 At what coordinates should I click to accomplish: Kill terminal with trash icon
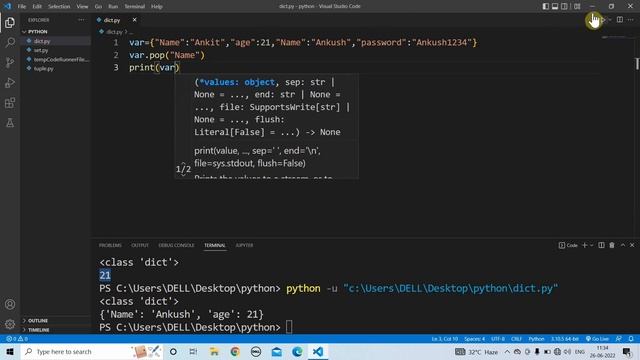click(612, 245)
